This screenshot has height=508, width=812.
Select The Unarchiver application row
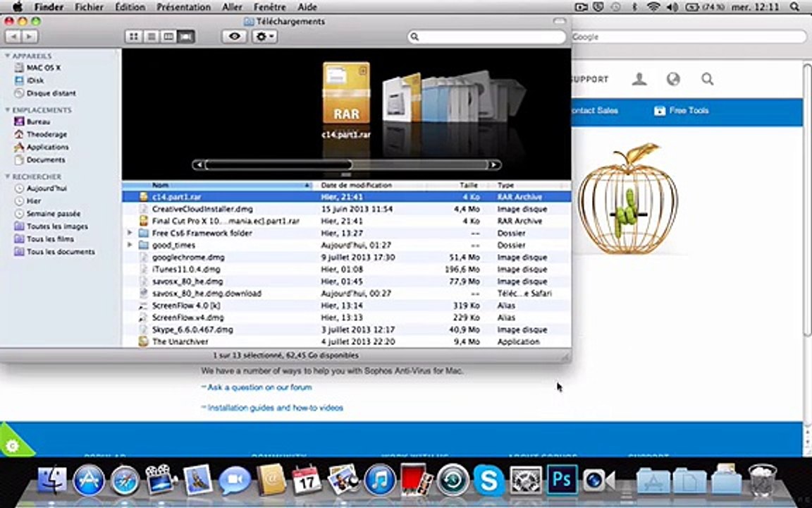(x=347, y=341)
